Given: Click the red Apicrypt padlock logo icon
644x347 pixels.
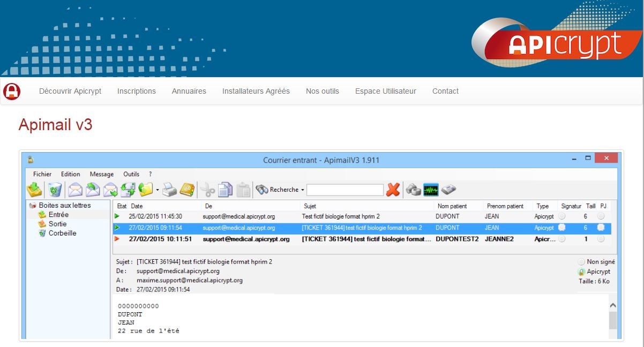Looking at the screenshot, I should pos(11,91).
